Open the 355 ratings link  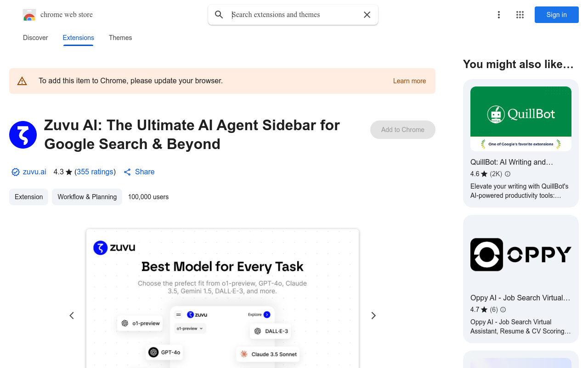tap(95, 172)
